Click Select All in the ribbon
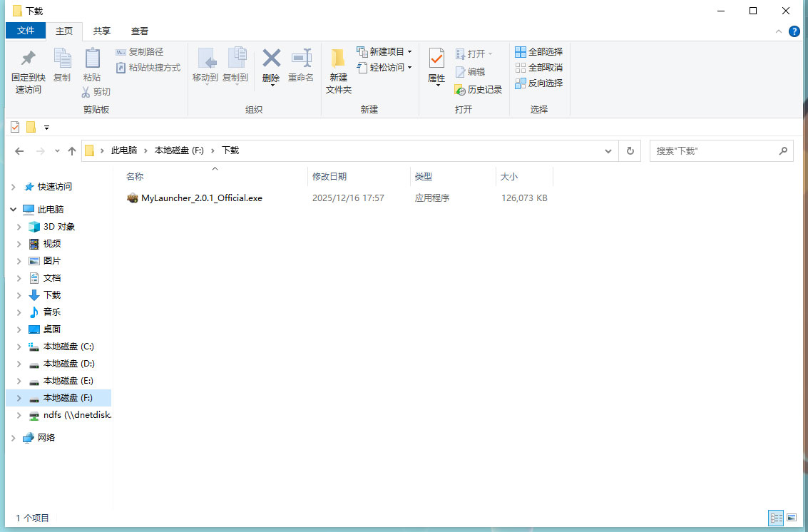Screen dimensions: 808x532 coord(538,51)
